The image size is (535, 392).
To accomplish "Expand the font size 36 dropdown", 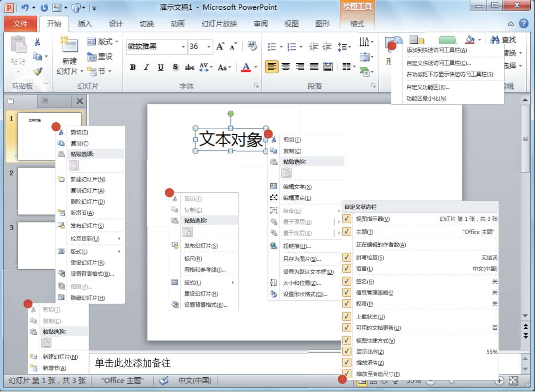I will pyautogui.click(x=209, y=47).
